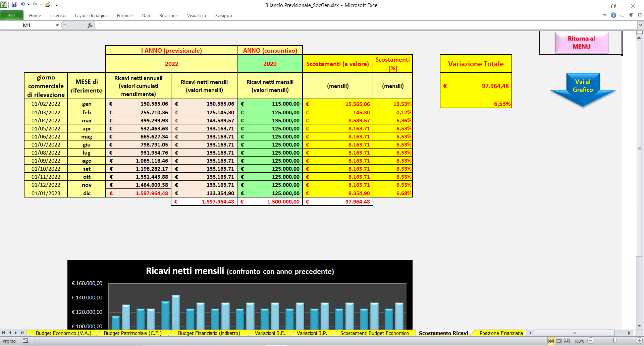The height and width of the screenshot is (346, 644).
Task: Click the horizontal scrollbar thumb
Action: [x=574, y=333]
